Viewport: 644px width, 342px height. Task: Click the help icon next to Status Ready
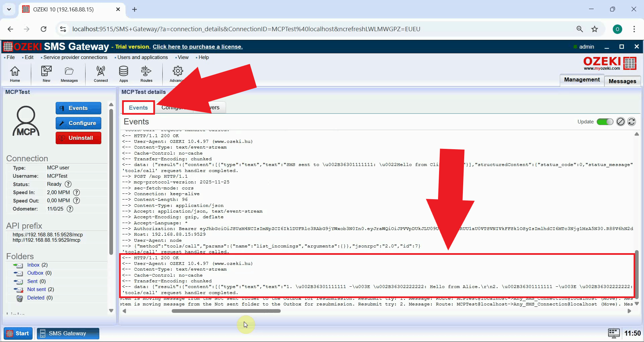pyautogui.click(x=68, y=184)
